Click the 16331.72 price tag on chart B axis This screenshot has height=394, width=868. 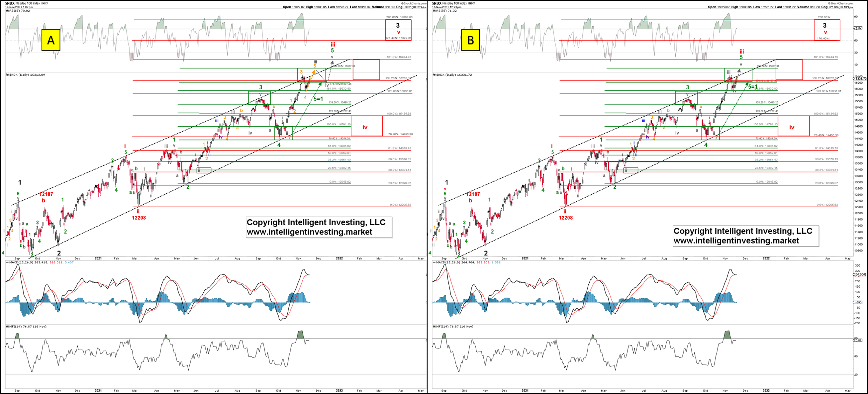point(860,78)
